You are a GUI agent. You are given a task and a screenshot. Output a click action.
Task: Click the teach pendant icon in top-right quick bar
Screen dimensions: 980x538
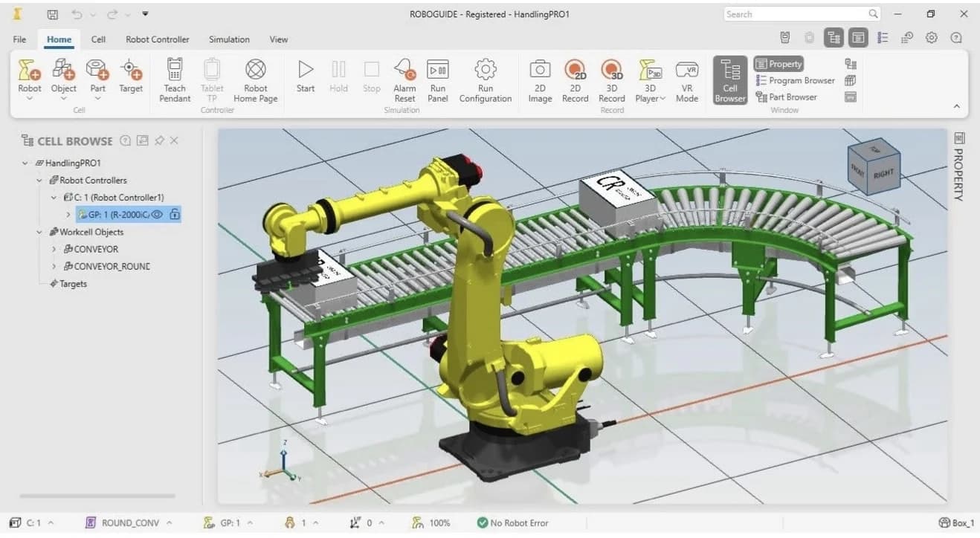[x=785, y=37]
